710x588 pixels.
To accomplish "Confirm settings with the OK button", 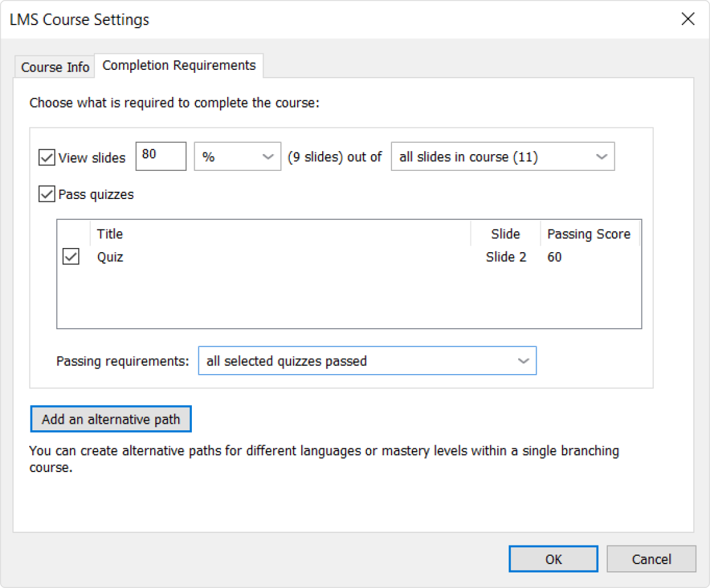I will (x=553, y=559).
